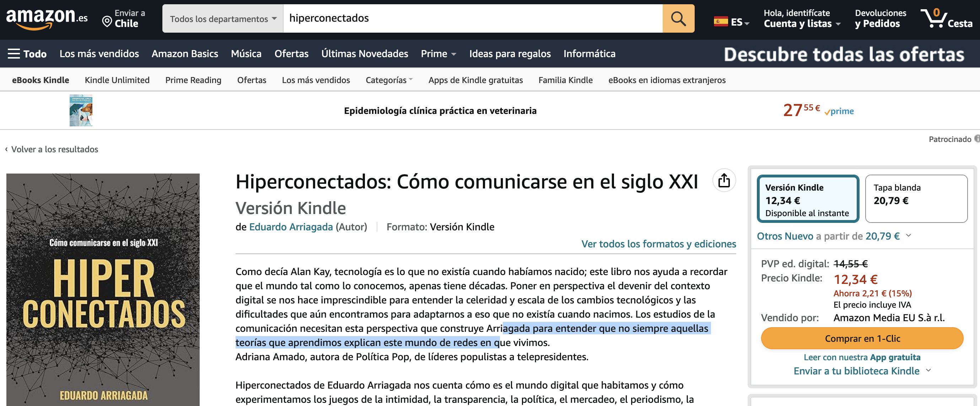Select the Versión Kindle format option
Viewport: 980px width, 406px height.
[808, 199]
